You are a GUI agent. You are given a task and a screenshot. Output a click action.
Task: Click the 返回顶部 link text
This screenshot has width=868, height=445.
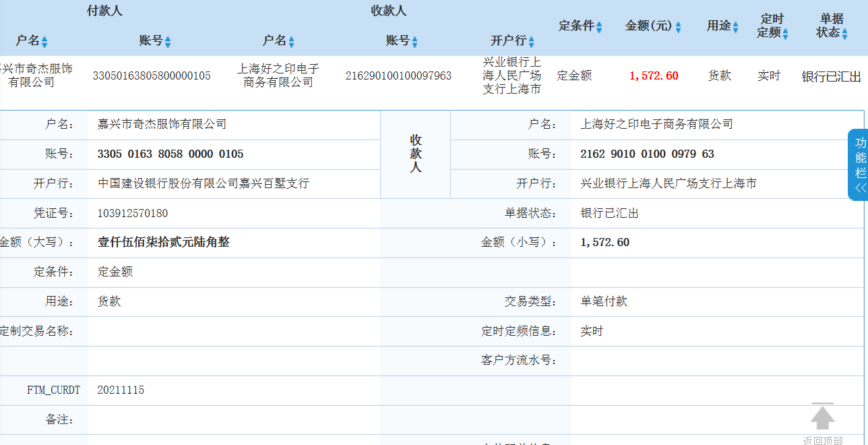pyautogui.click(x=822, y=440)
